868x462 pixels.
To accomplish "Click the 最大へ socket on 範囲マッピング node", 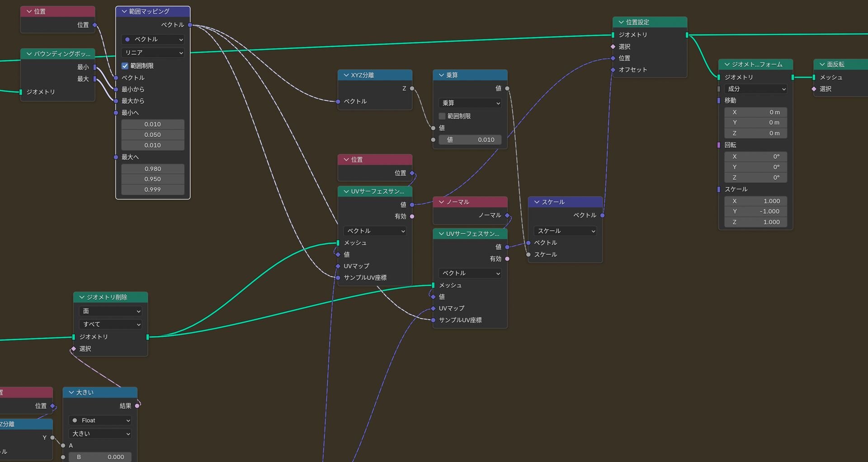I will coord(116,157).
